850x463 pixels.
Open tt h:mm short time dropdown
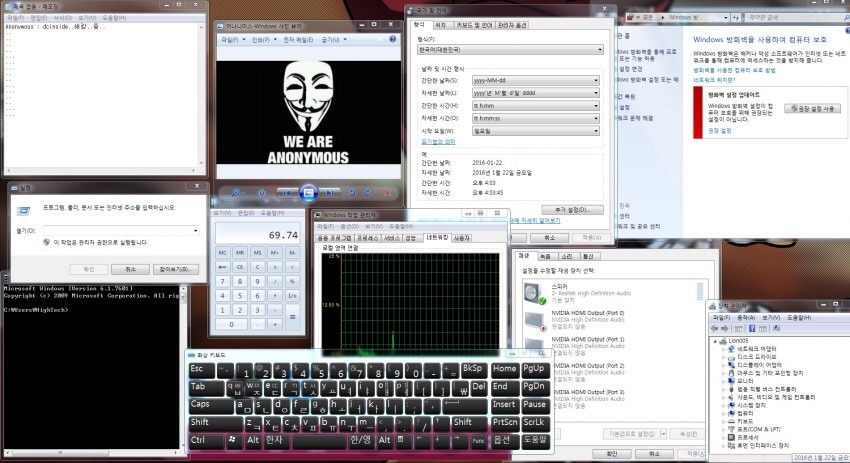(x=536, y=106)
